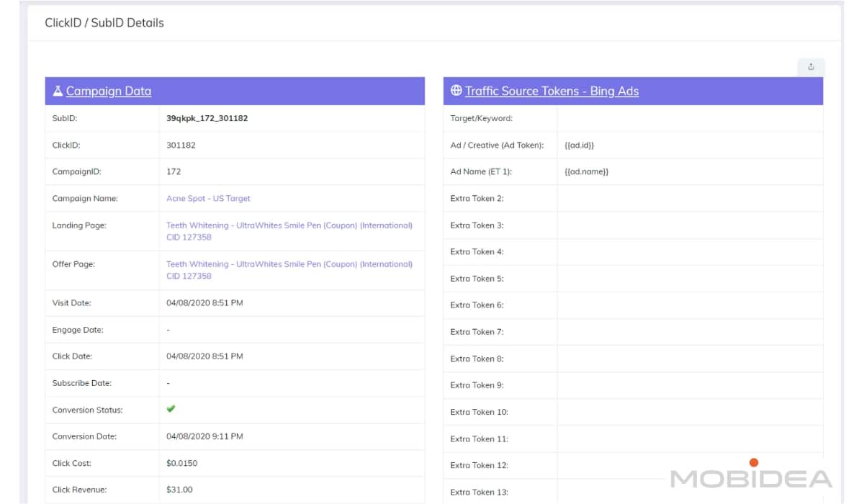Select the CampaignID value 172

pyautogui.click(x=174, y=171)
